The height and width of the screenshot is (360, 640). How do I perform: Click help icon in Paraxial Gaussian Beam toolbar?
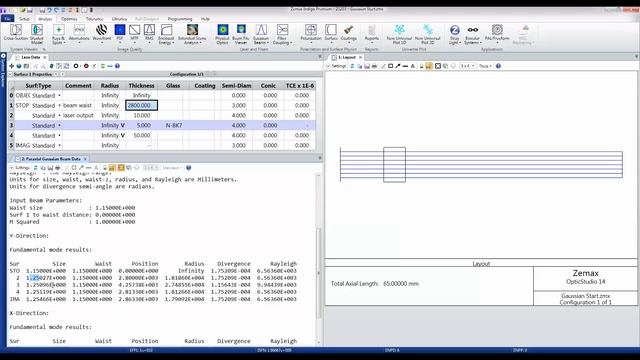coord(189,168)
